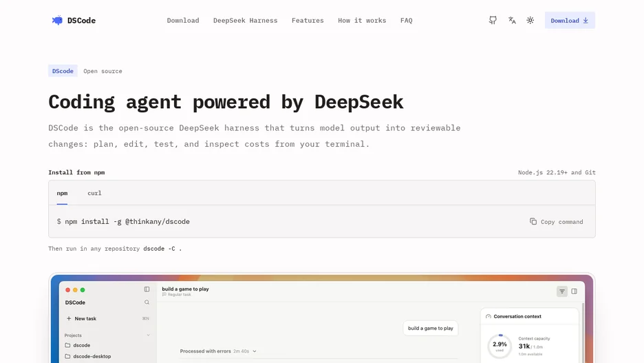Click 'Node.js 22.19+ and Git' requirement text

pos(557,172)
